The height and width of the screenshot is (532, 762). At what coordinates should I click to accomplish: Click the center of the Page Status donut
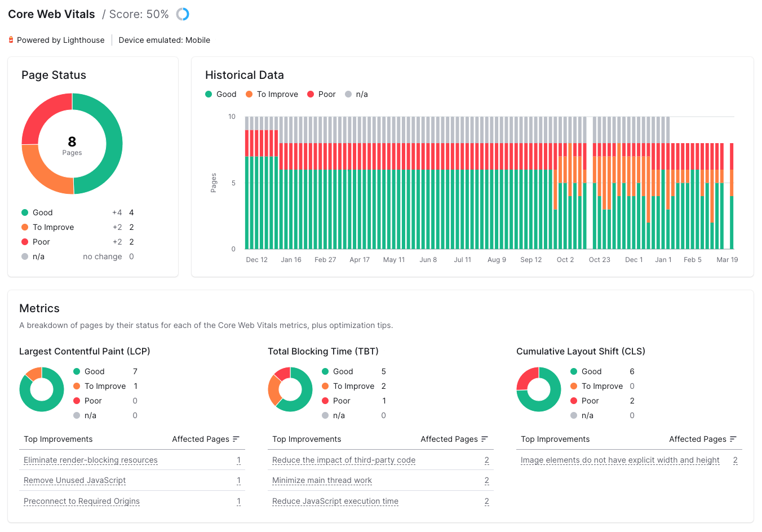pos(72,143)
